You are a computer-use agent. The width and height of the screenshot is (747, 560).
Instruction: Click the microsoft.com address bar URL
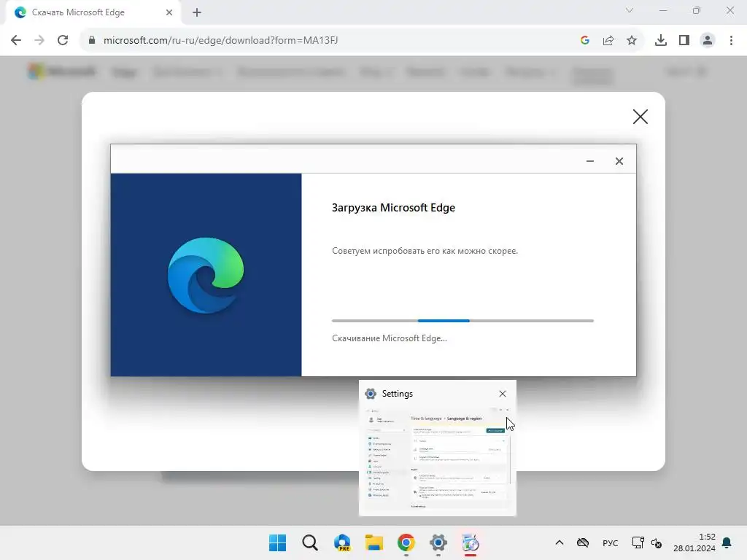pyautogui.click(x=220, y=40)
